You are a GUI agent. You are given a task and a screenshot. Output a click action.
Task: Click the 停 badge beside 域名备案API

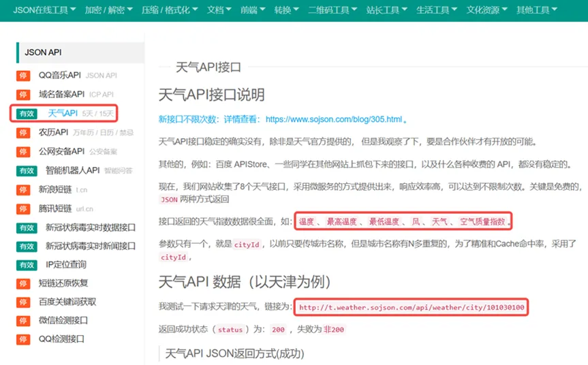(x=23, y=95)
